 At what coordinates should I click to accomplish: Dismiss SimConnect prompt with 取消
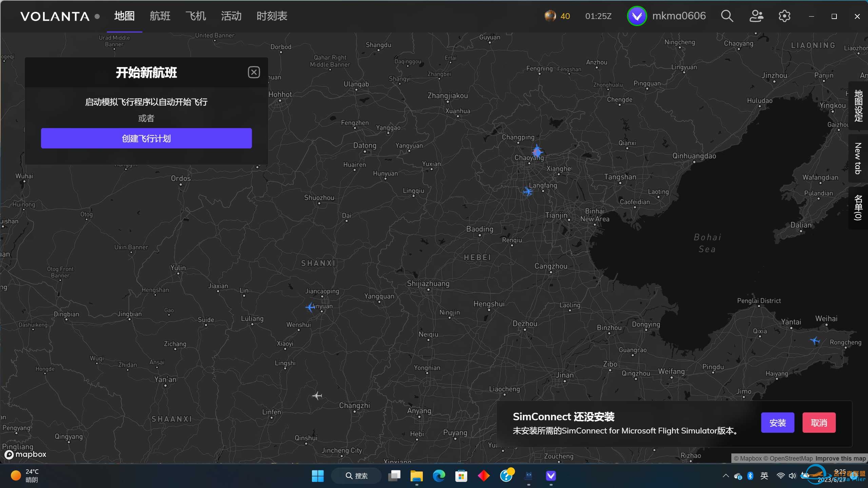(x=819, y=423)
